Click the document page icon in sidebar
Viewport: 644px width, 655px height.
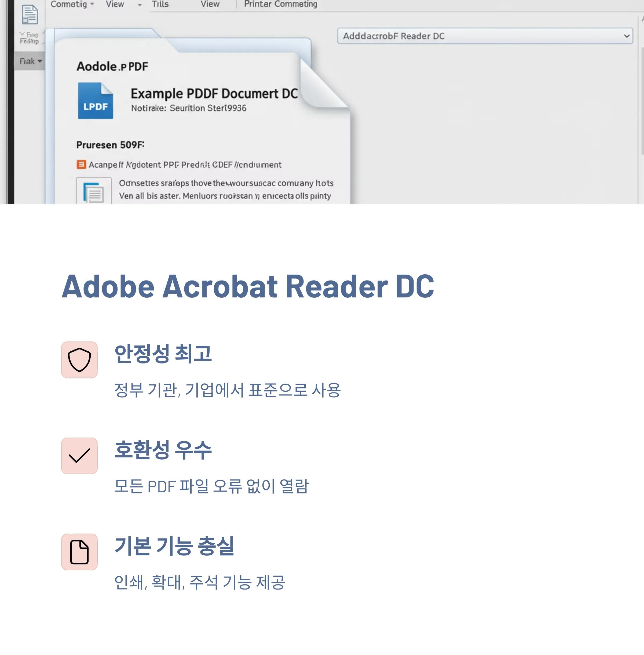30,14
